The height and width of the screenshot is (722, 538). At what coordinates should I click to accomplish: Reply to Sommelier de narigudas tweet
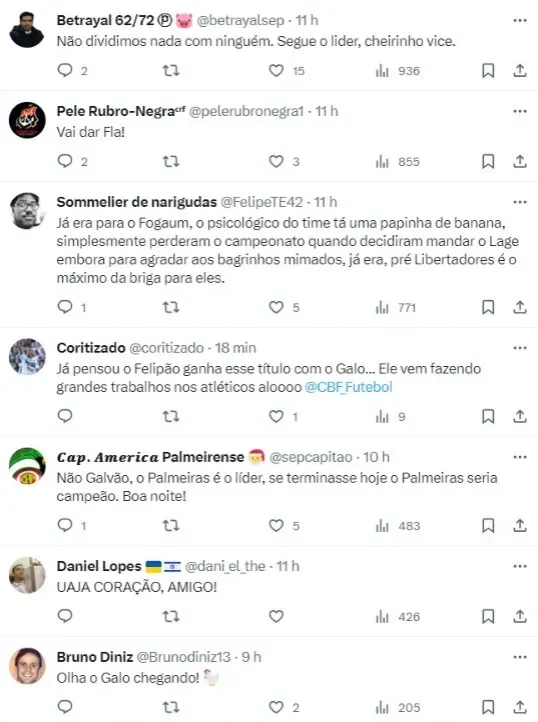point(65,307)
